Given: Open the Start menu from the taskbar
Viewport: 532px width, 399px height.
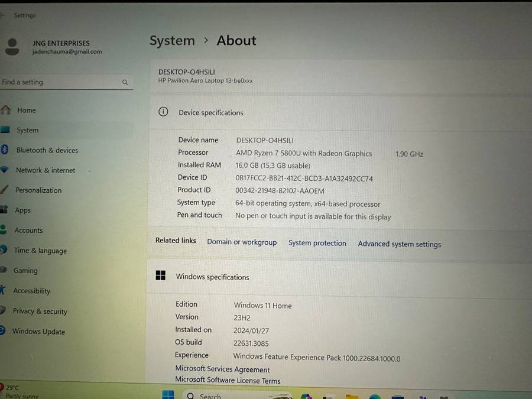Looking at the screenshot, I should [x=168, y=394].
